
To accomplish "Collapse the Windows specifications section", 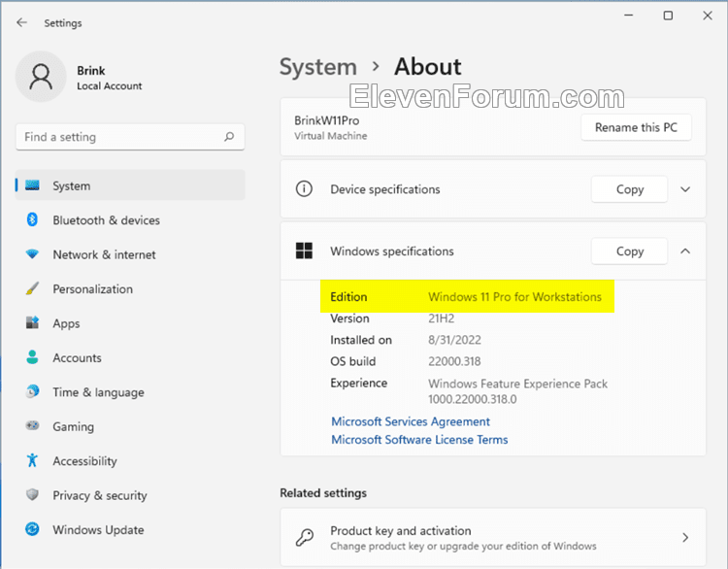I will click(x=685, y=251).
